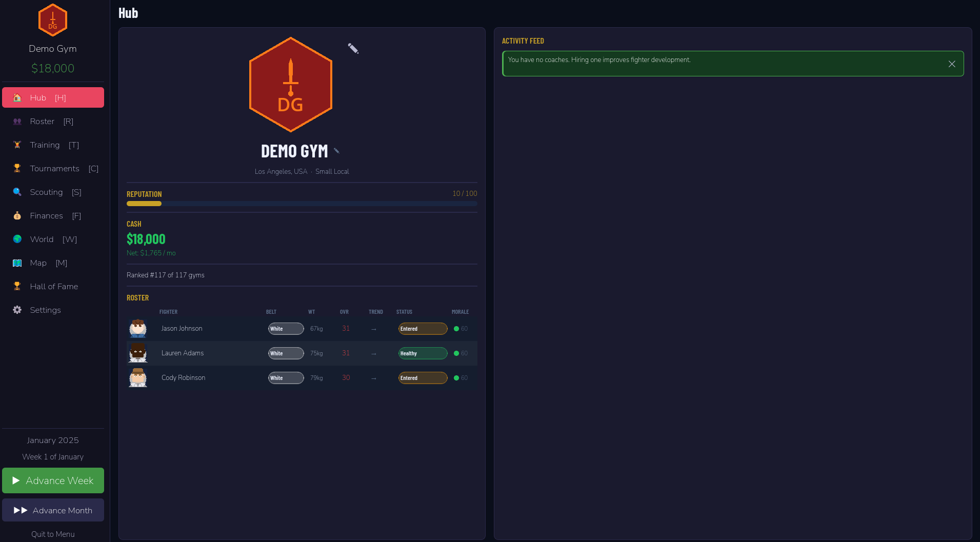This screenshot has height=542, width=980.
Task: Click the Reputation progress bar
Action: (302, 204)
